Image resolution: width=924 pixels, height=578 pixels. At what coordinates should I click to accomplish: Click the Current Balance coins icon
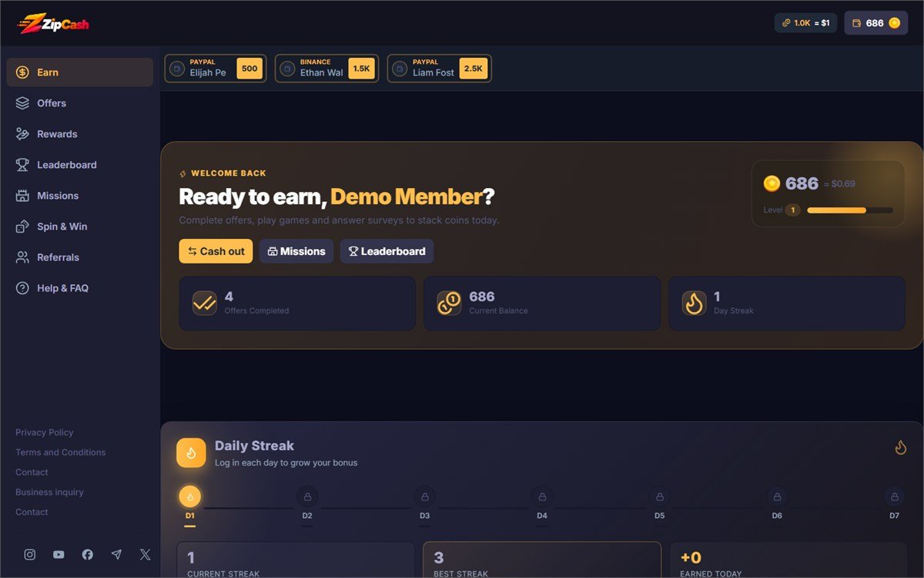pyautogui.click(x=449, y=304)
